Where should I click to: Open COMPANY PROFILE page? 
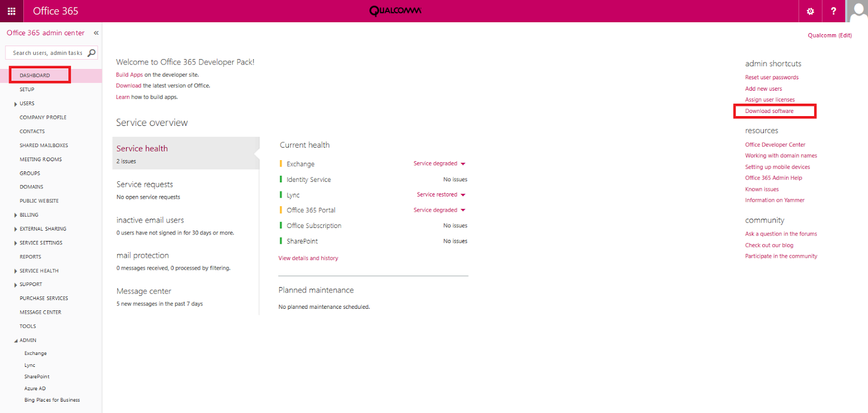coord(43,117)
